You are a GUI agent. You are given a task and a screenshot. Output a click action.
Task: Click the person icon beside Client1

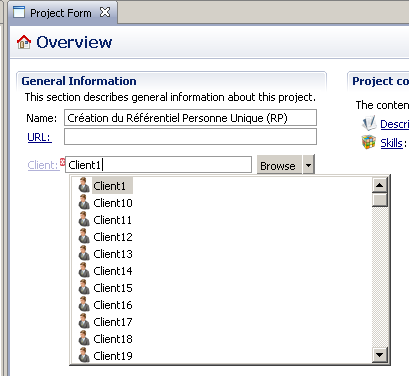[84, 185]
